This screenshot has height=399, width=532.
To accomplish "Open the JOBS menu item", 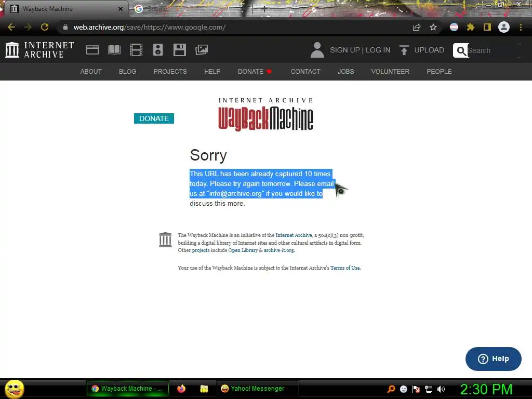I will (x=345, y=72).
